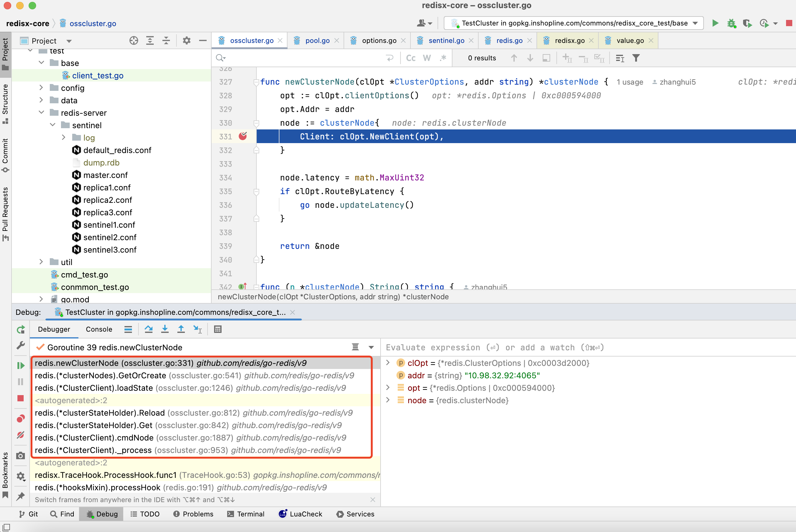Go to next search occurrence arrow

click(530, 58)
